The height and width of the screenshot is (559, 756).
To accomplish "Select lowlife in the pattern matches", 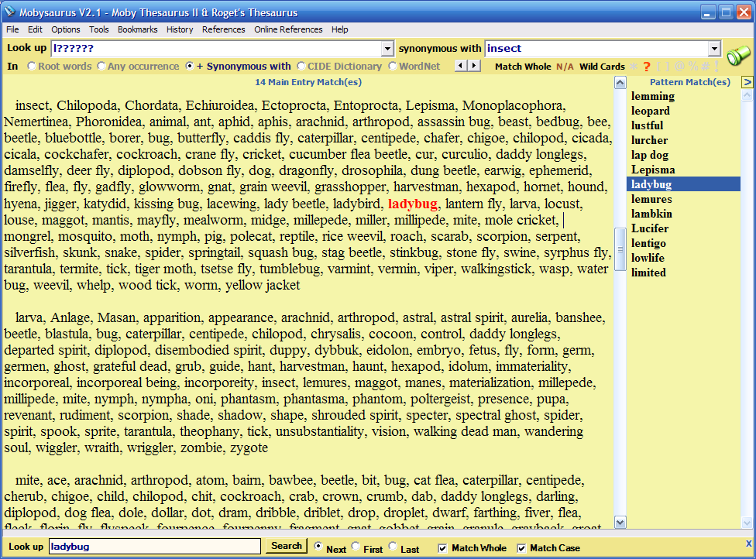I will (648, 258).
